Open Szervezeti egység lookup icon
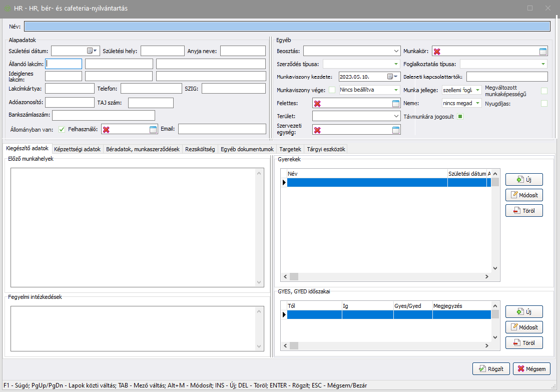Image resolution: width=560 pixels, height=392 pixels. coord(396,130)
